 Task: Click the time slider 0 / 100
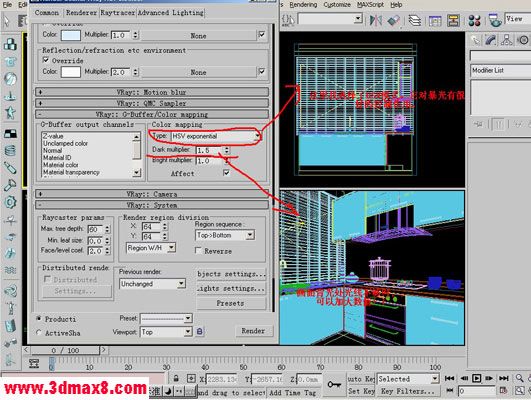65,350
